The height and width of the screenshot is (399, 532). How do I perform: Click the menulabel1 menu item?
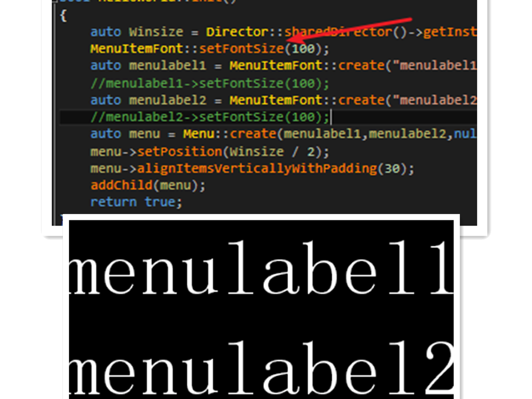(261, 268)
